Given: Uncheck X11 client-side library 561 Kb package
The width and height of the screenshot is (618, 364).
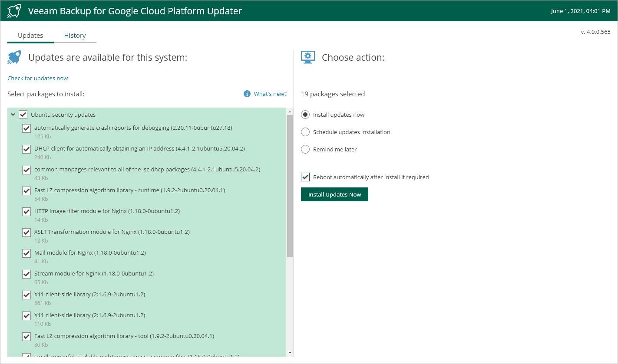Looking at the screenshot, I should (x=26, y=295).
